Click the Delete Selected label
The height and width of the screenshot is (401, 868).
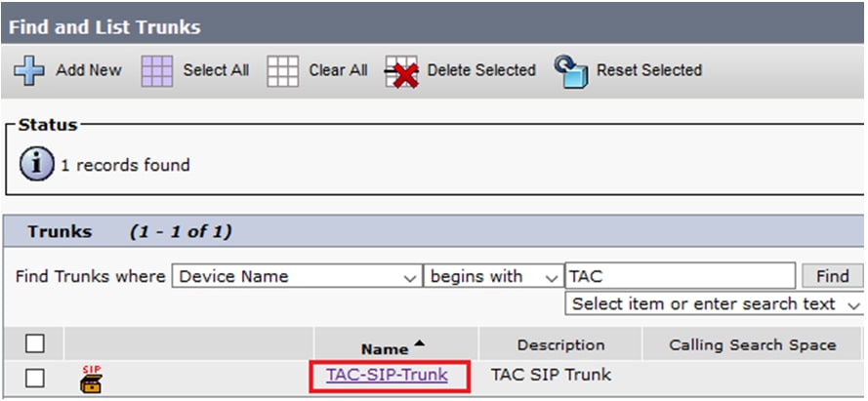pyautogui.click(x=481, y=70)
